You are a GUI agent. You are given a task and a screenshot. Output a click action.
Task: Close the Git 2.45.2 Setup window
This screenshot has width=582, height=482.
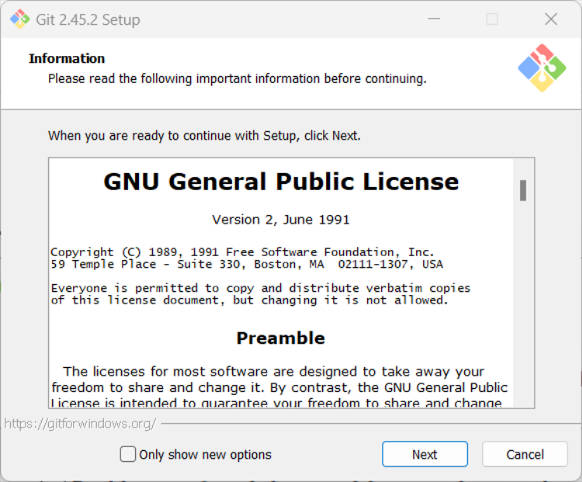coord(551,19)
